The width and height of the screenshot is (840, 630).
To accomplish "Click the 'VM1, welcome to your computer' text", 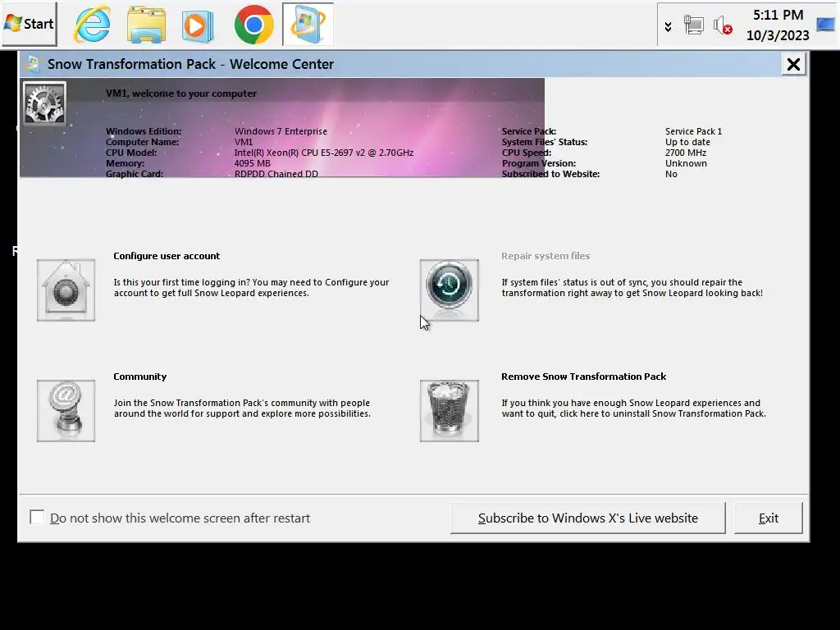I will pyautogui.click(x=181, y=94).
